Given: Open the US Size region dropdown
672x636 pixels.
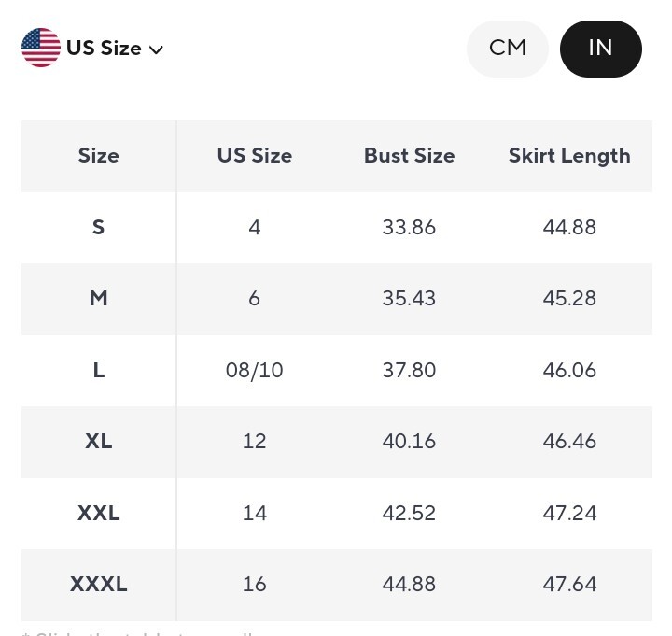Looking at the screenshot, I should (x=92, y=48).
